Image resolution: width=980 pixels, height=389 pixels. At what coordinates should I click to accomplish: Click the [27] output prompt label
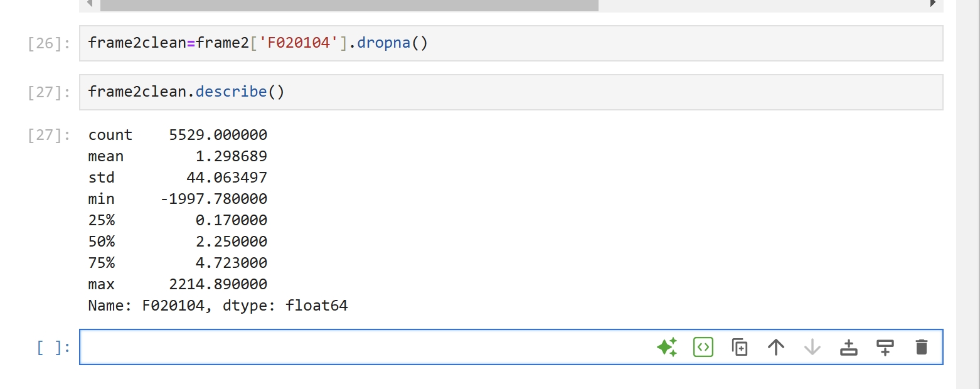49,136
